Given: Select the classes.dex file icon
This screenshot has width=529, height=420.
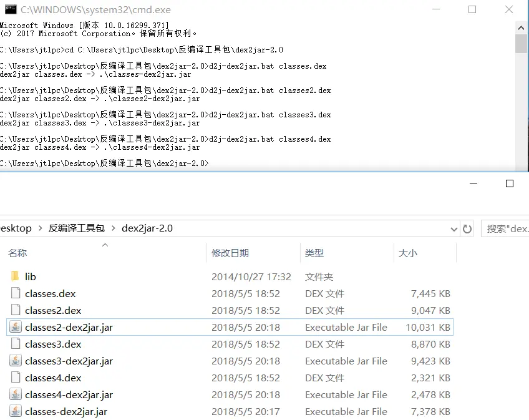Looking at the screenshot, I should click(16, 293).
